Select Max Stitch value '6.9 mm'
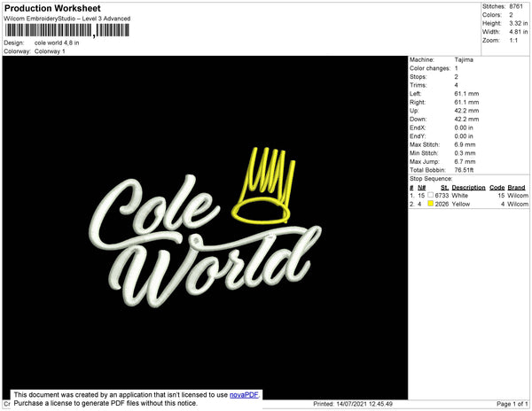This screenshot has height=411, width=532. coord(465,144)
